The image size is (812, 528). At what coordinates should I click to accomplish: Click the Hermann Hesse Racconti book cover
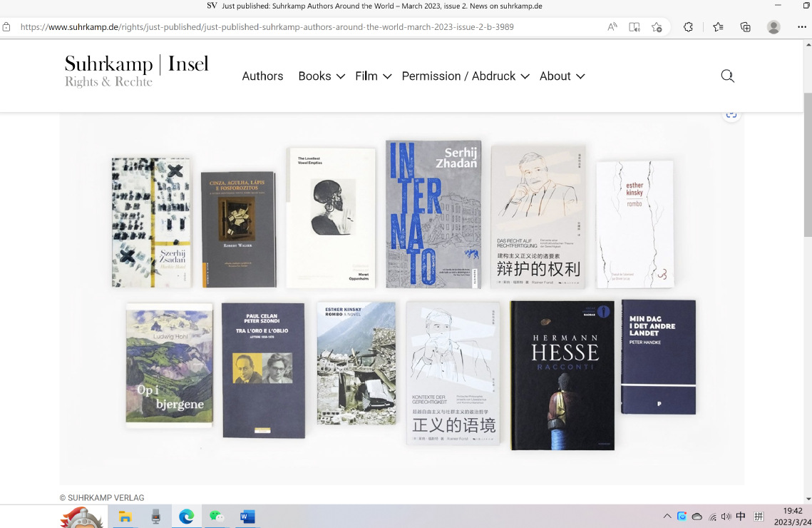562,375
